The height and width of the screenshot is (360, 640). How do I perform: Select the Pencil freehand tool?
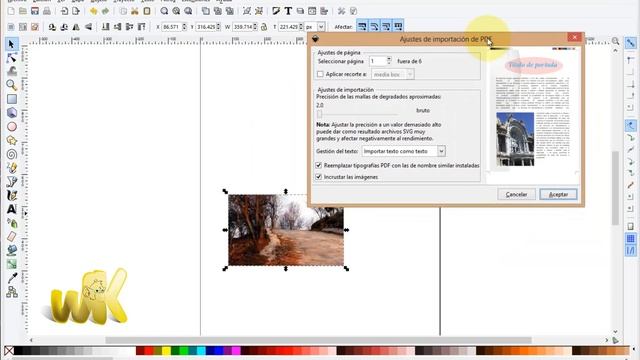click(x=11, y=168)
